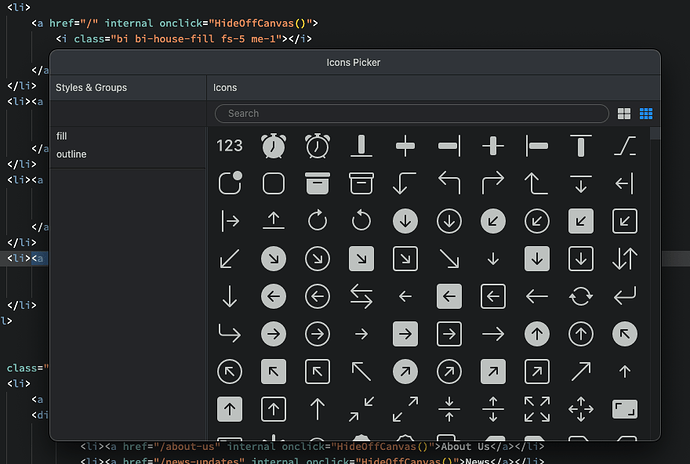The width and height of the screenshot is (690, 464).
Task: Click the "About Us" link text in code
Action: pos(465,446)
